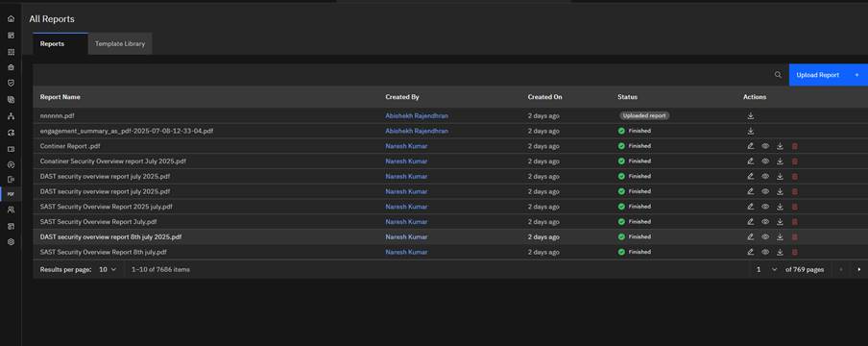The height and width of the screenshot is (346, 868).
Task: Select the nnnnnn.pdf report name
Action: [57, 116]
